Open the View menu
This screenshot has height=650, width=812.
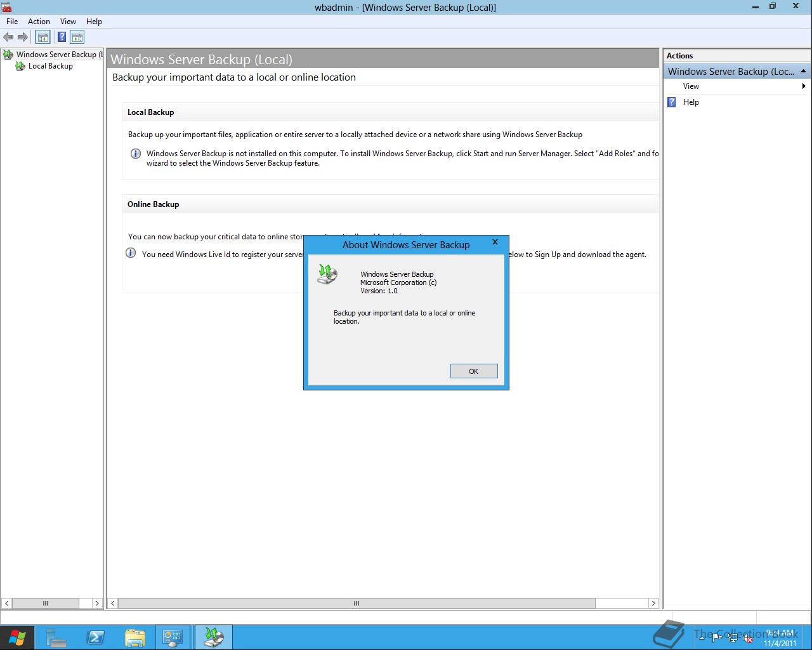68,22
